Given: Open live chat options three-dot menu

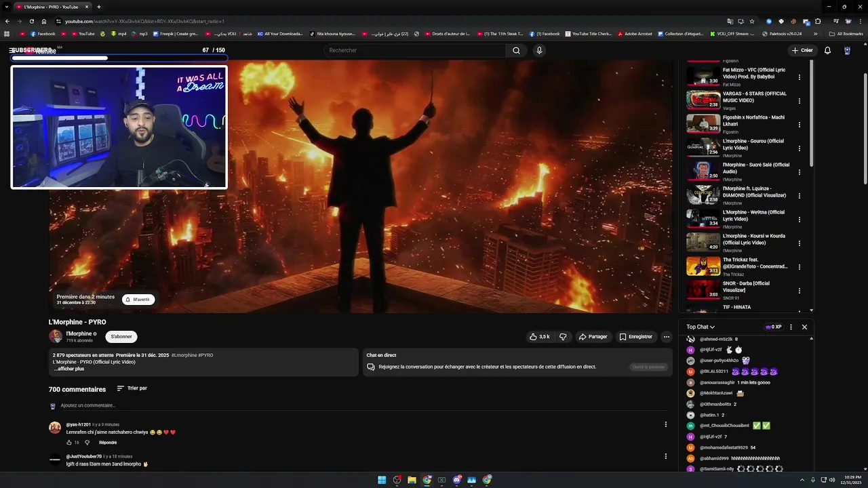Looking at the screenshot, I should (x=791, y=327).
